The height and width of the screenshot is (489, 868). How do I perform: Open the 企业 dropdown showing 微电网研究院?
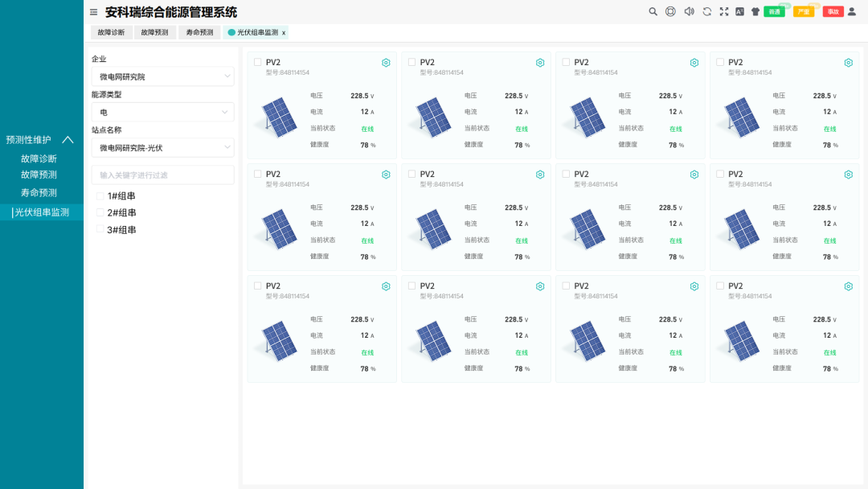pos(162,76)
